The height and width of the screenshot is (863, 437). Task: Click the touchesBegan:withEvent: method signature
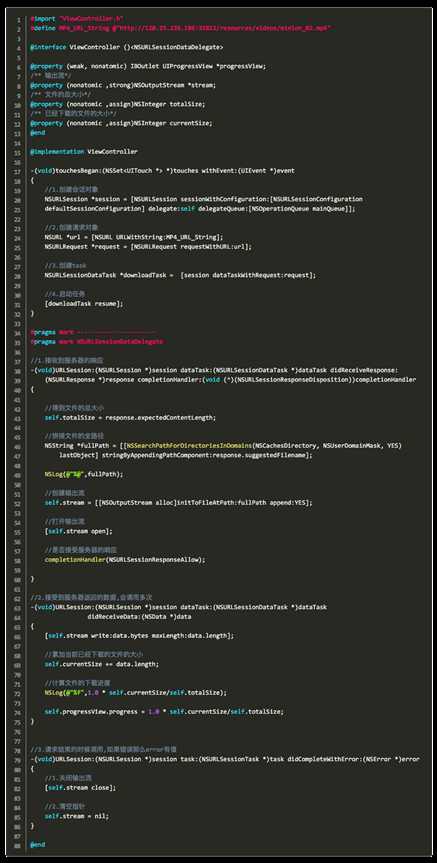[162, 171]
